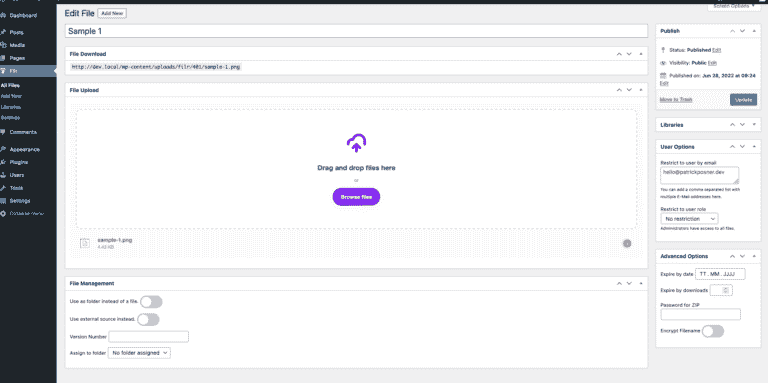Viewport: 768px width, 383px height.
Task: Collapse the File Download panel
Action: click(641, 54)
